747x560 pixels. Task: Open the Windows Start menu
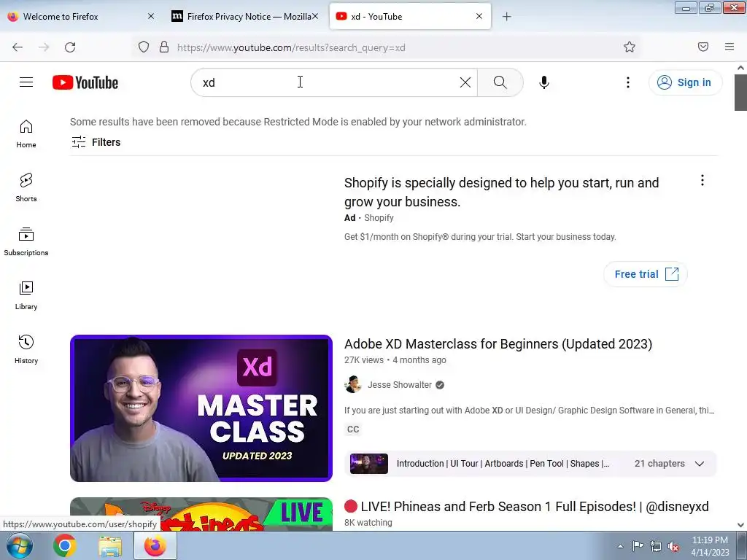(18, 545)
